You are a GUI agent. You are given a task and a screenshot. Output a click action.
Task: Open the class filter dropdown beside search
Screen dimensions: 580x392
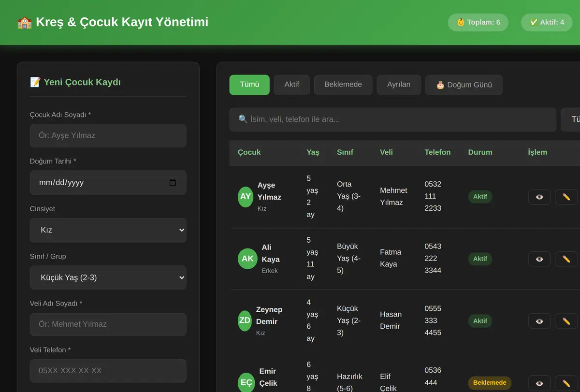click(571, 119)
